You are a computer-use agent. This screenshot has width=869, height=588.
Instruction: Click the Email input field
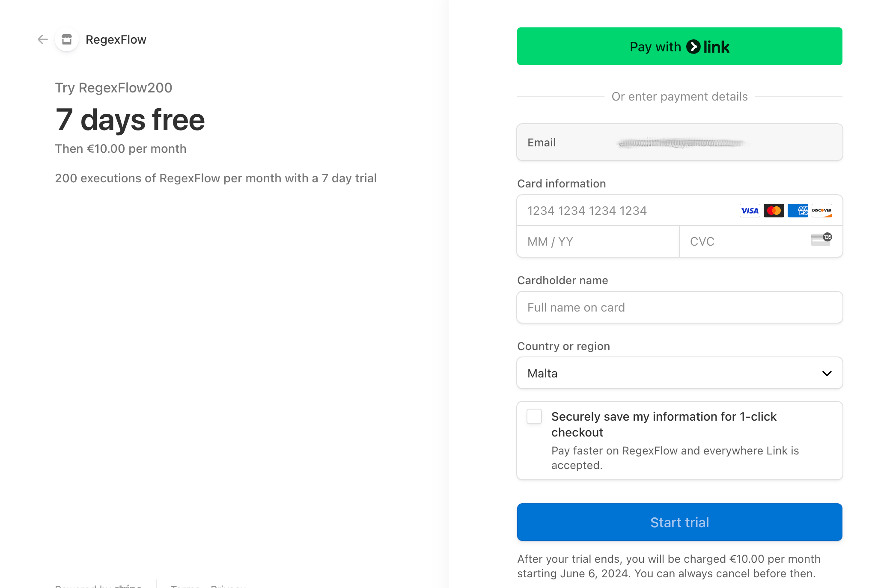pos(679,143)
